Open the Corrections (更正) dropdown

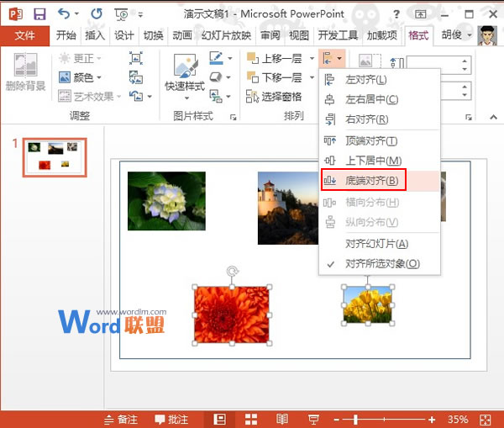[81, 58]
